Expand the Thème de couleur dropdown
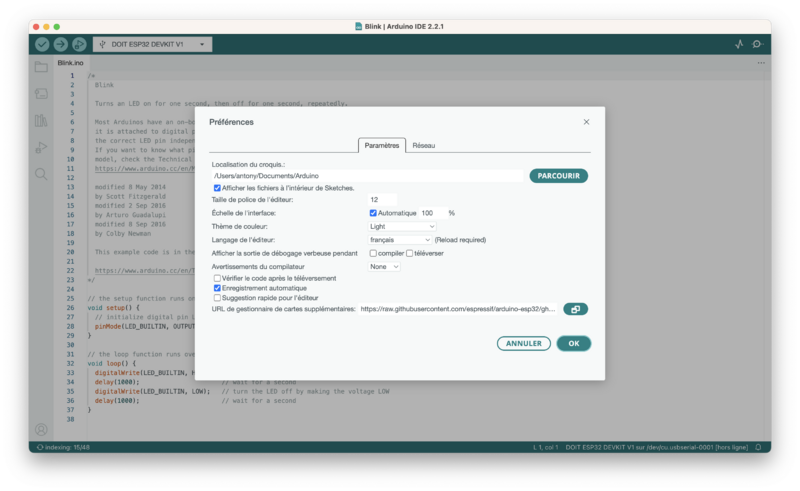 point(395,227)
